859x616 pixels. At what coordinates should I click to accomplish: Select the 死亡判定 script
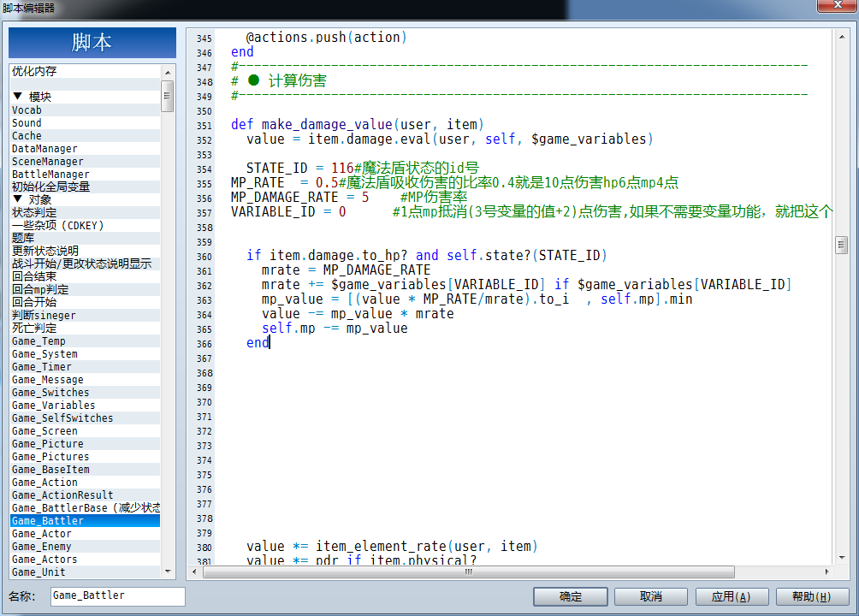click(86, 328)
